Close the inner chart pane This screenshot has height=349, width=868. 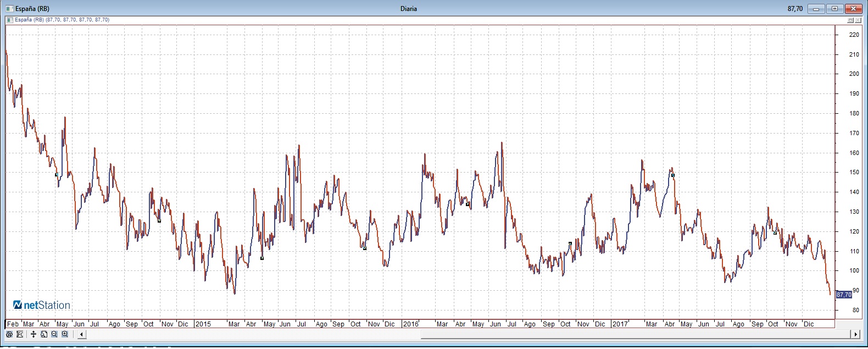pos(858,20)
